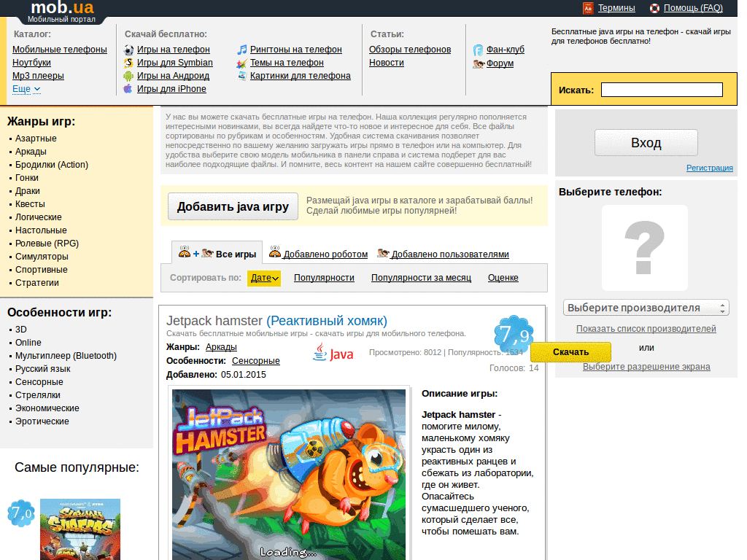The height and width of the screenshot is (560, 747).
Task: Switch to Добавлено роботом tab
Action: tap(325, 254)
